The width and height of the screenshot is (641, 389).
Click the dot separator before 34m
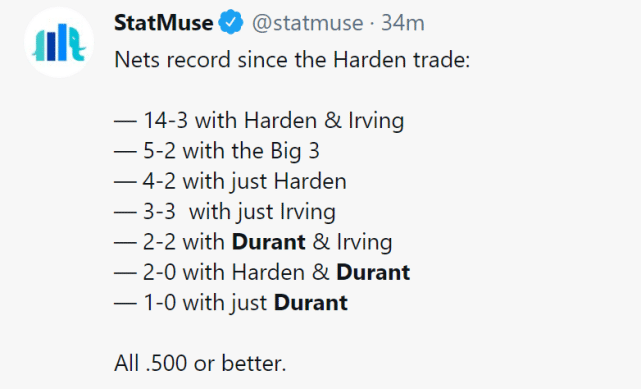coord(372,23)
